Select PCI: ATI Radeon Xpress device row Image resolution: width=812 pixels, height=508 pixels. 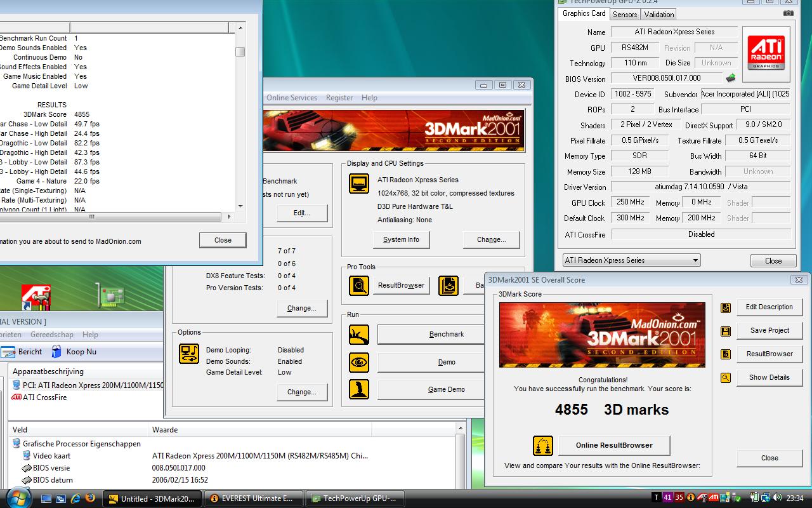(x=88, y=385)
